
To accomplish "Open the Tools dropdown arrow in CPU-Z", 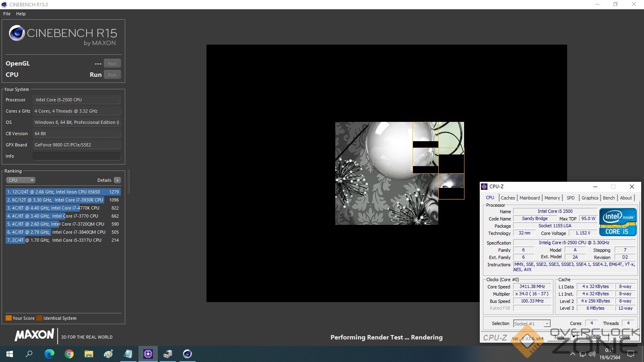I will [x=574, y=337].
